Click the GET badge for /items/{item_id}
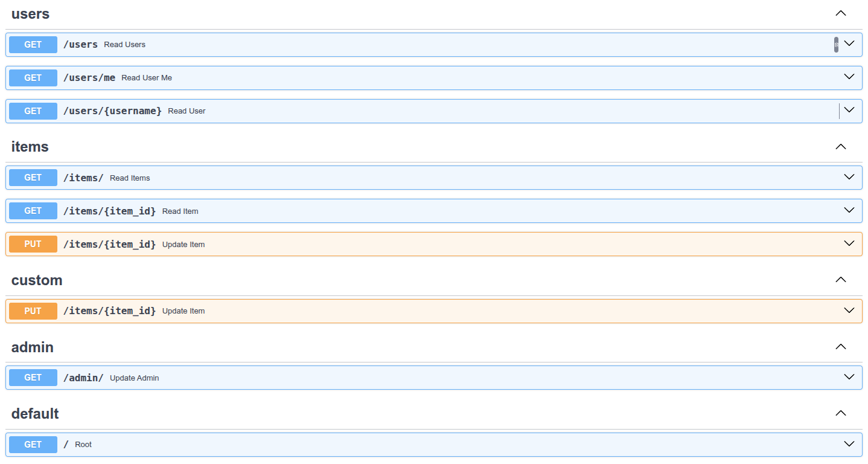Screen dimensions: 868x464 coord(33,211)
